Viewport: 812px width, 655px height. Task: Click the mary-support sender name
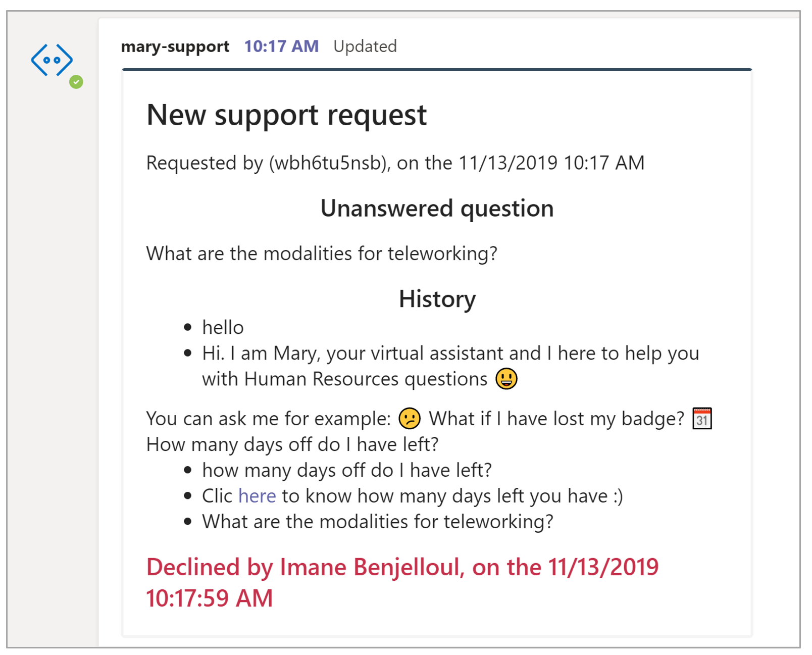click(x=175, y=46)
